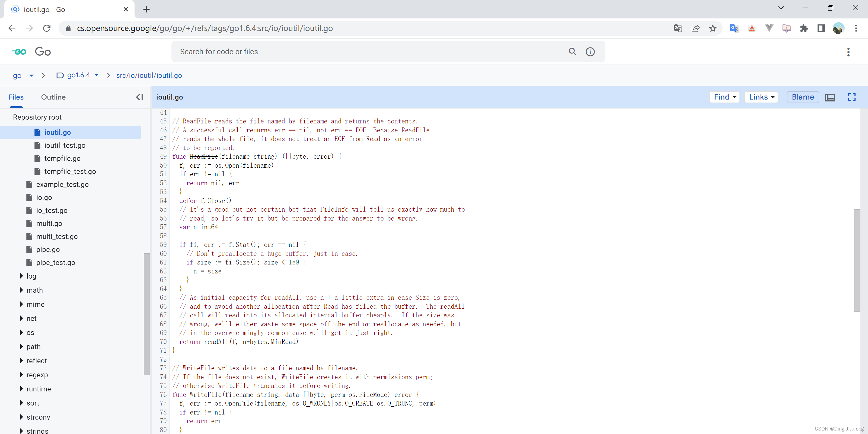
Task: Bookmark page with star icon
Action: (713, 28)
